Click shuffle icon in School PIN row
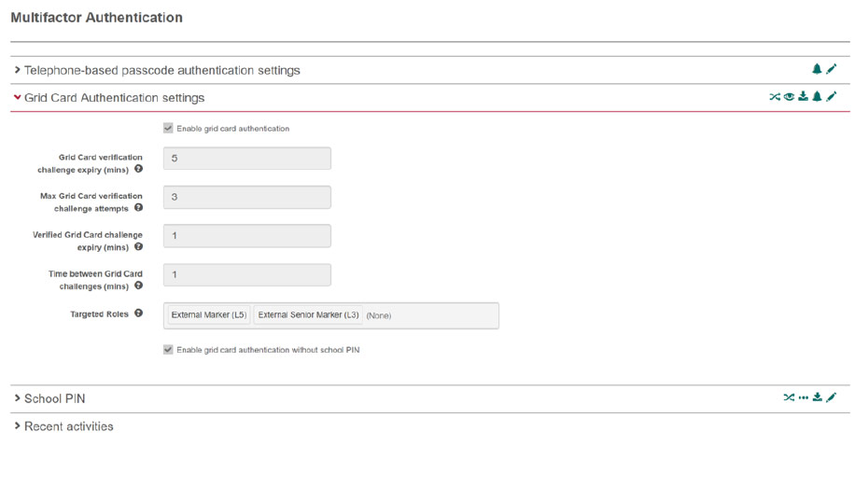This screenshot has height=487, width=868. point(789,397)
